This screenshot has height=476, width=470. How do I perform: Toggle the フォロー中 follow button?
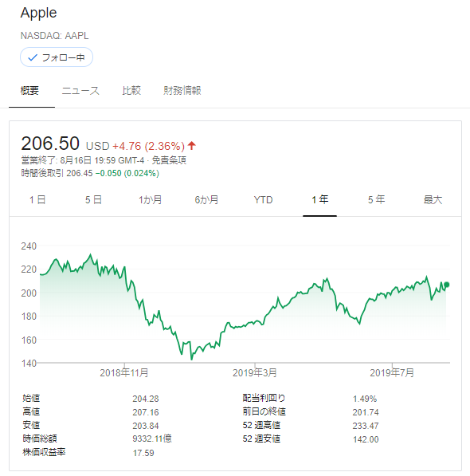coord(57,57)
